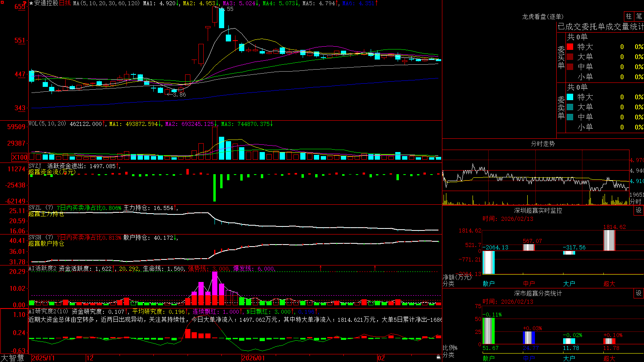Click the star beside 安通控股

tap(31, 3)
